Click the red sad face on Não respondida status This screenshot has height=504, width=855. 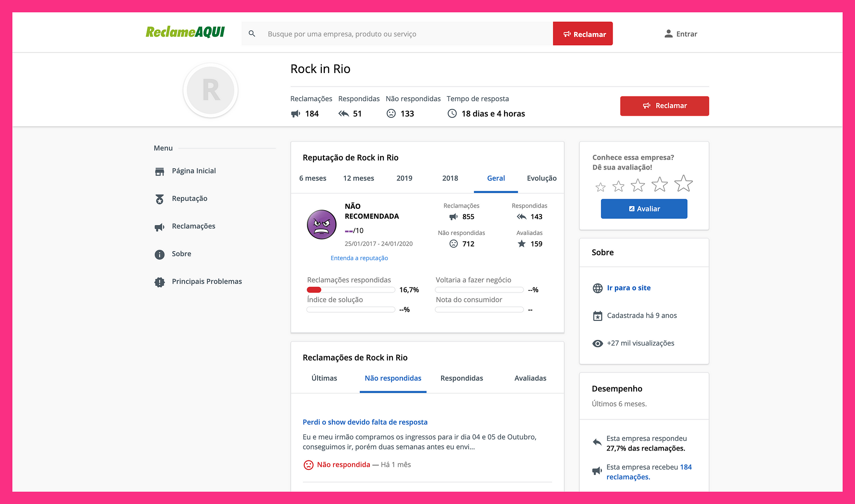pos(308,465)
